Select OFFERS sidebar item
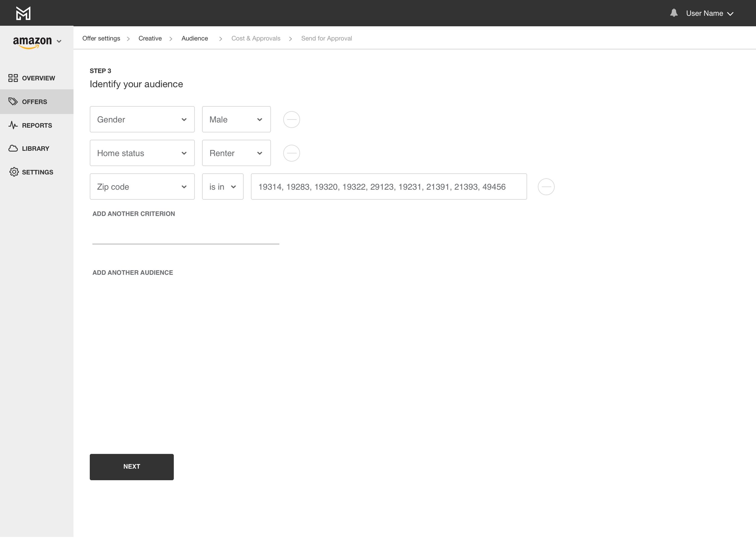Screen dimensions: 756x538 coord(37,102)
